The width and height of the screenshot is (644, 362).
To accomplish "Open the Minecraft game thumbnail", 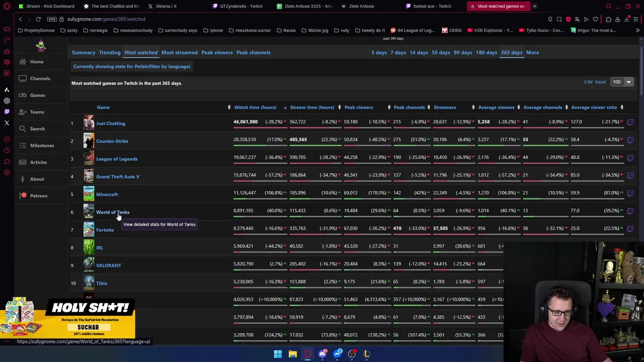I will pyautogui.click(x=89, y=194).
